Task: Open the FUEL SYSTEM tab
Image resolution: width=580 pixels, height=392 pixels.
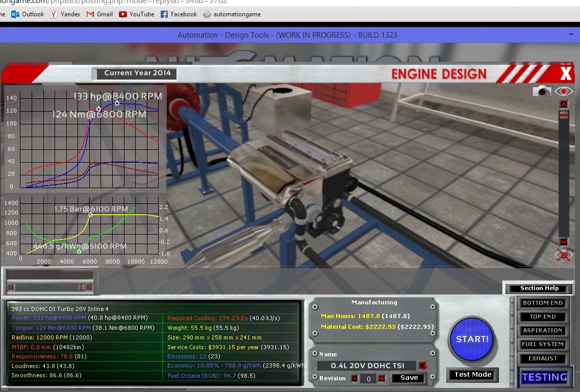Action: [x=543, y=345]
